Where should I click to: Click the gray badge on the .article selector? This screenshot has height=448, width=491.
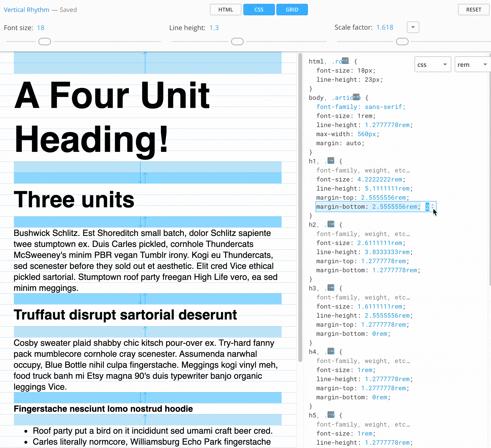[x=356, y=97]
